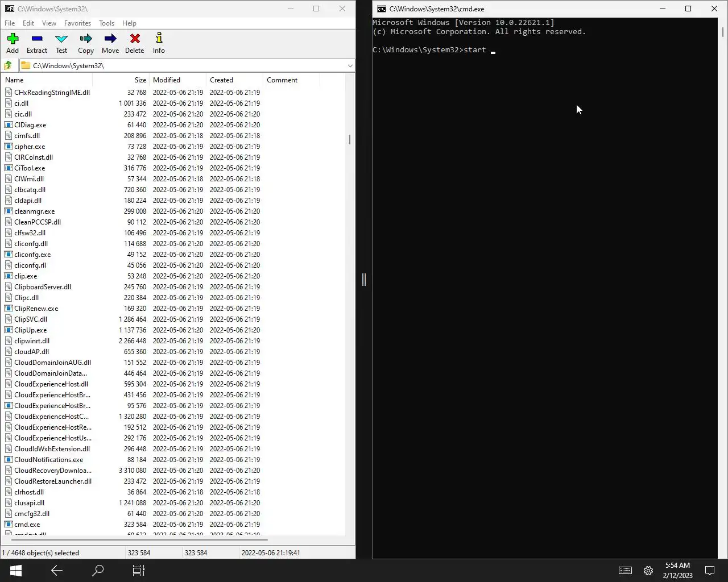Click the command prompt input line
728x582 pixels.
[x=435, y=50]
